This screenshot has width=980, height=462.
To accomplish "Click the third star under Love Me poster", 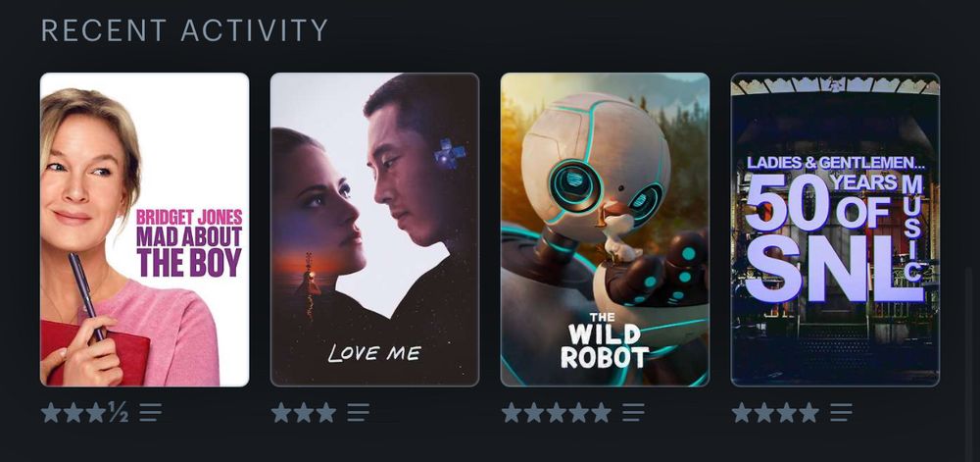I will [x=325, y=413].
